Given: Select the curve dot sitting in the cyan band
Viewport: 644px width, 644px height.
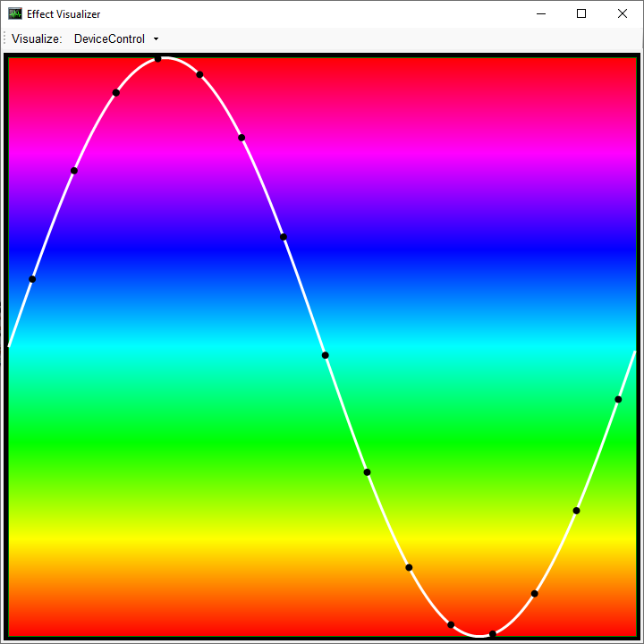Looking at the screenshot, I should (x=326, y=355).
